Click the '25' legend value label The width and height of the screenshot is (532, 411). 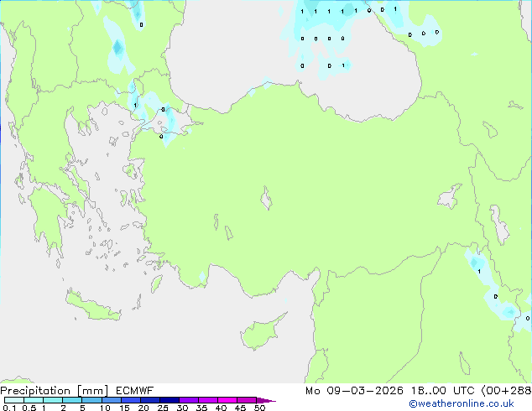point(163,408)
